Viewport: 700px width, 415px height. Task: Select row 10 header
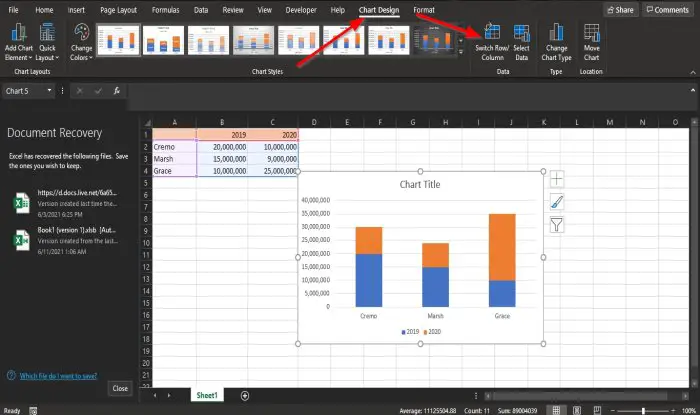coord(146,243)
